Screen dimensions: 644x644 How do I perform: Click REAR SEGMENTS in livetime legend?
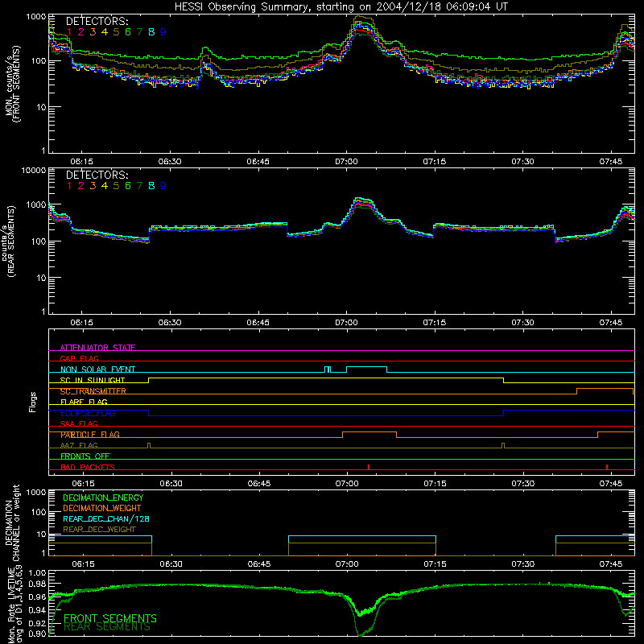(x=107, y=627)
